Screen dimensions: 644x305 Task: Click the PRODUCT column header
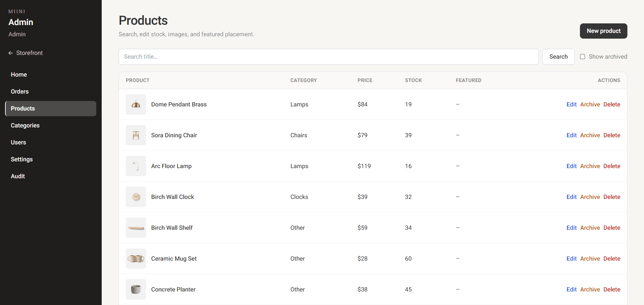click(138, 80)
